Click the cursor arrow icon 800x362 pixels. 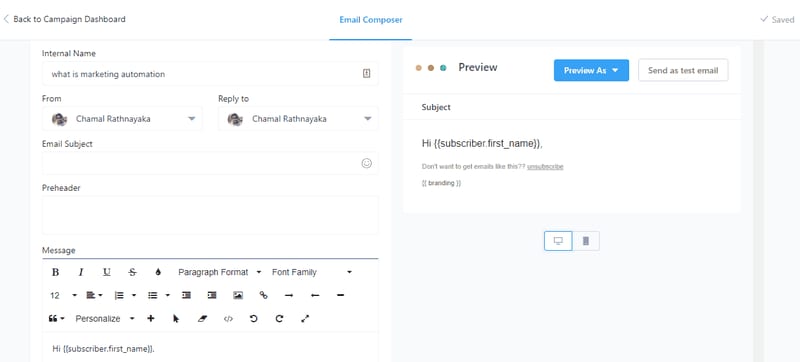177,319
